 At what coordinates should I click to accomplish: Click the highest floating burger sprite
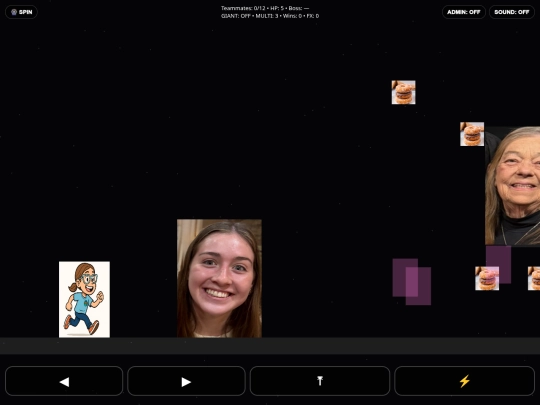click(x=403, y=92)
